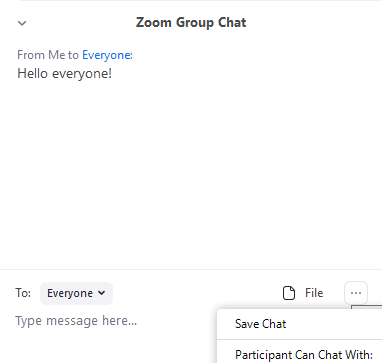
Task: Click the separator line above the To: row
Action: click(191, 269)
